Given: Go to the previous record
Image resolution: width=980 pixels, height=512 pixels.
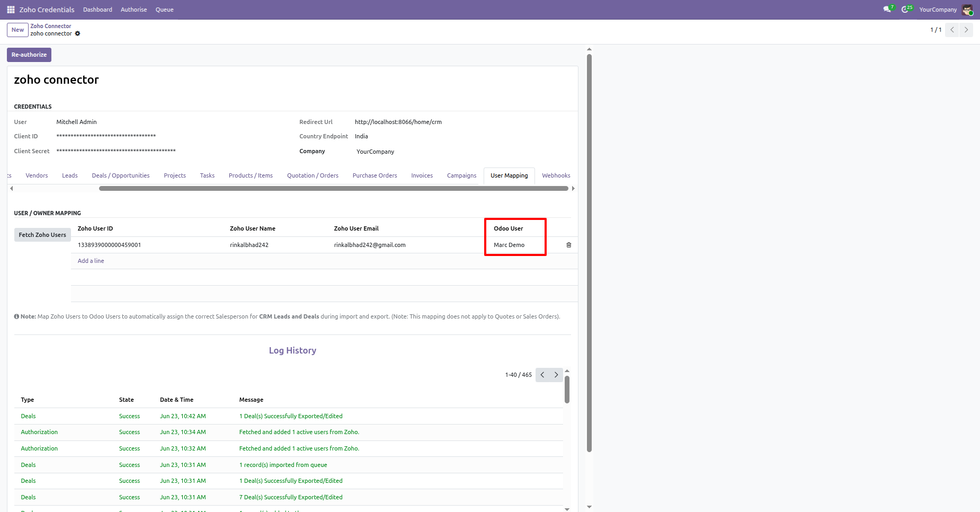Looking at the screenshot, I should pyautogui.click(x=952, y=30).
